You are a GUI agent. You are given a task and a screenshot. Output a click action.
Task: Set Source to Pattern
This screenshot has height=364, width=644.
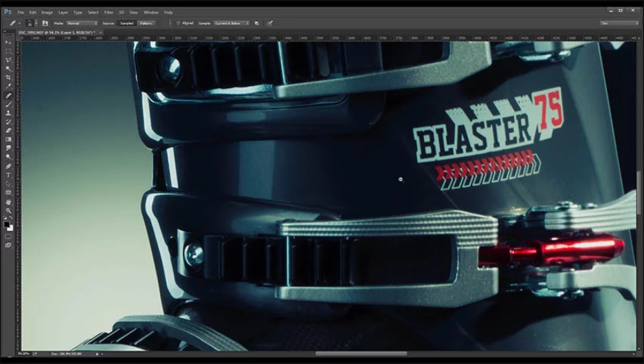[x=146, y=23]
